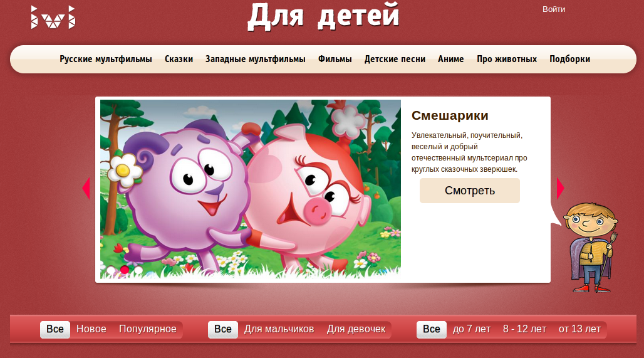This screenshot has width=644, height=358.
Task: Go to the next carousel slide
Action: [x=560, y=188]
